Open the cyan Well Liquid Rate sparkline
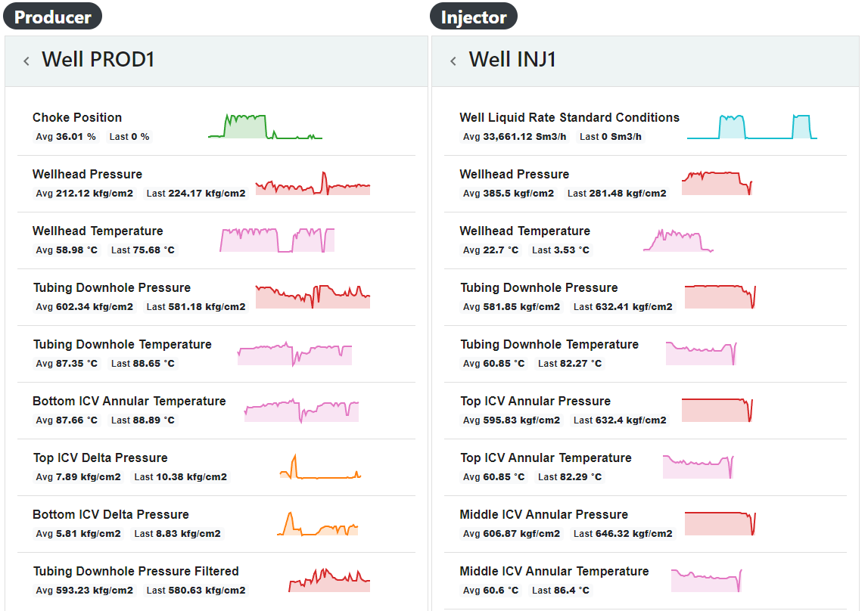Screen dimensions: 868x611 pyautogui.click(x=751, y=127)
